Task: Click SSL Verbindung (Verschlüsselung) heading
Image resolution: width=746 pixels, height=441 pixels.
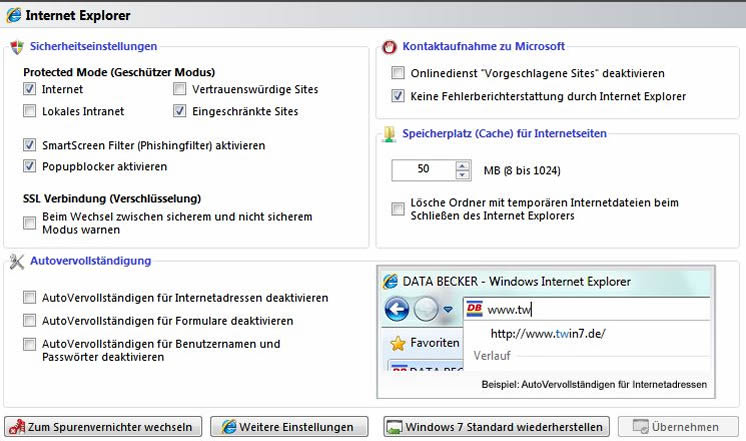Action: point(112,198)
